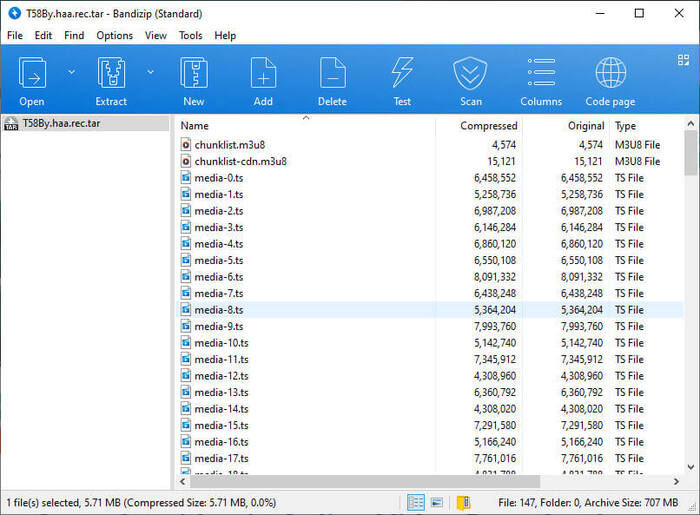Open the Tools menu
The height and width of the screenshot is (515, 700).
(191, 35)
